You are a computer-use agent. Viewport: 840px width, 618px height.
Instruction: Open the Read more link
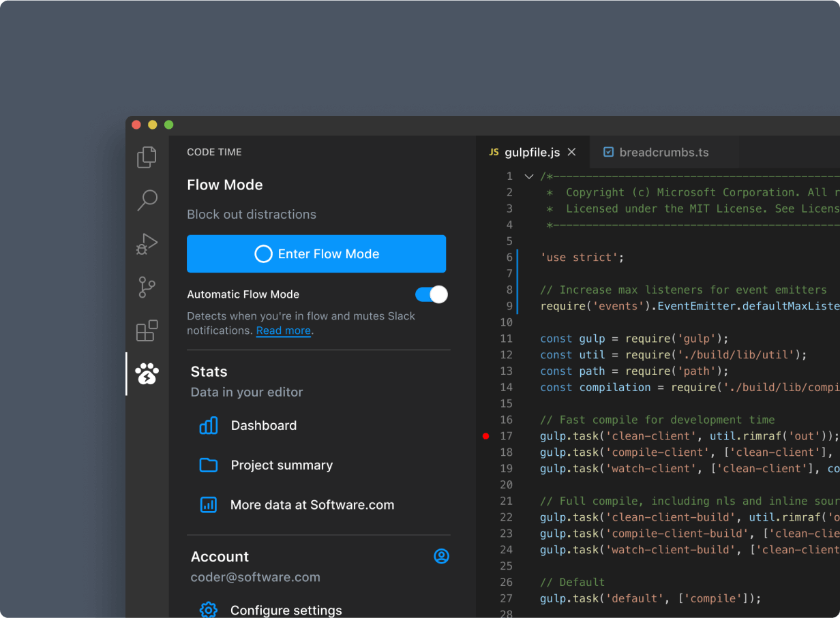click(x=283, y=330)
